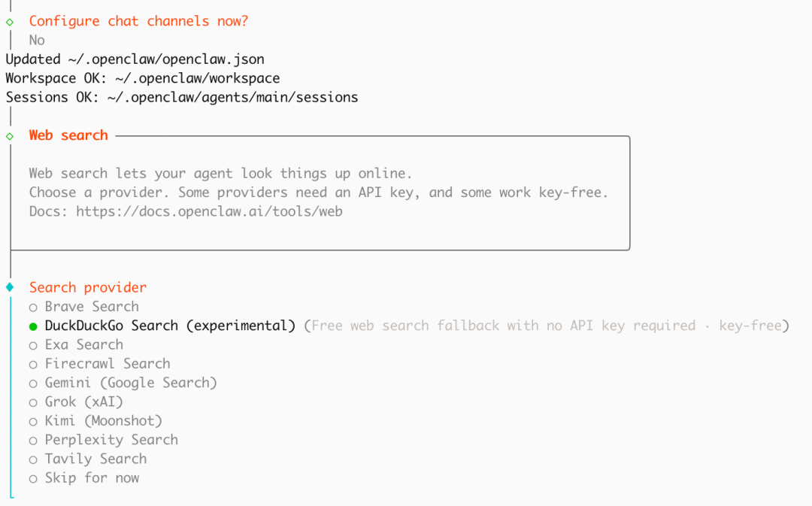The width and height of the screenshot is (812, 506).
Task: Click the Sessions OK path line
Action: tap(182, 97)
